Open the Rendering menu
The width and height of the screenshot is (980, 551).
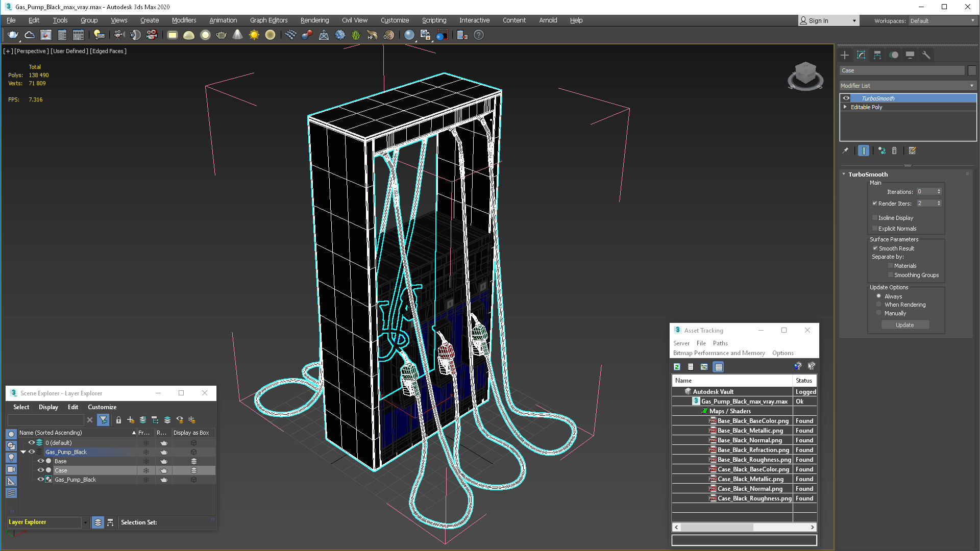314,20
